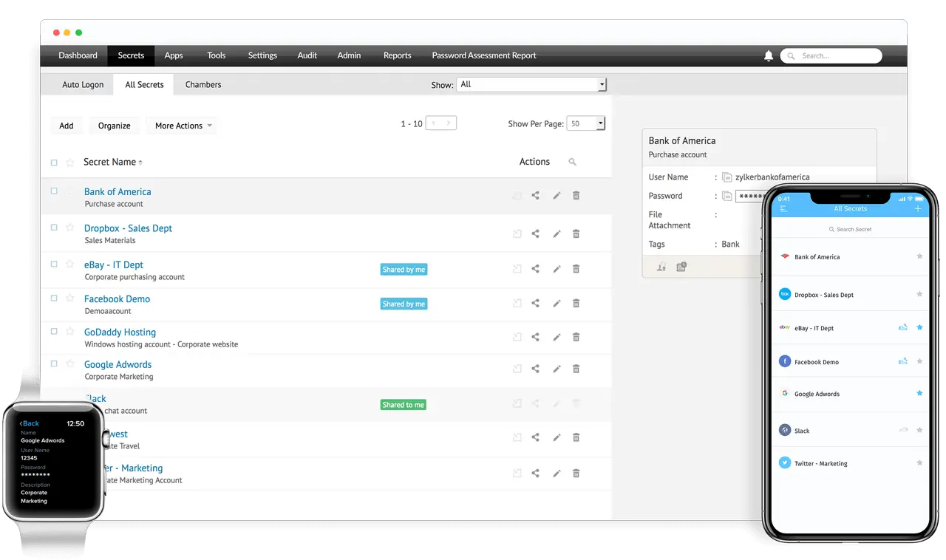Edit the Google Adwords secret
Image resolution: width=946 pixels, height=560 pixels.
557,369
